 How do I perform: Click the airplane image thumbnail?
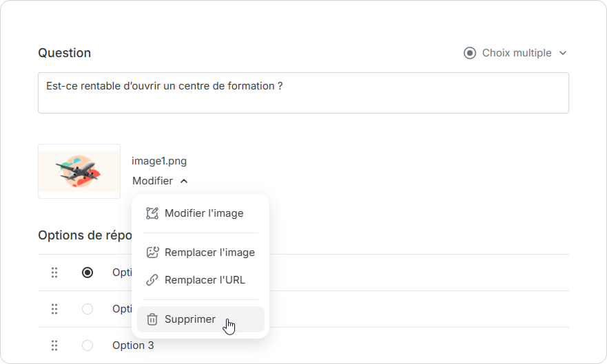(79, 171)
